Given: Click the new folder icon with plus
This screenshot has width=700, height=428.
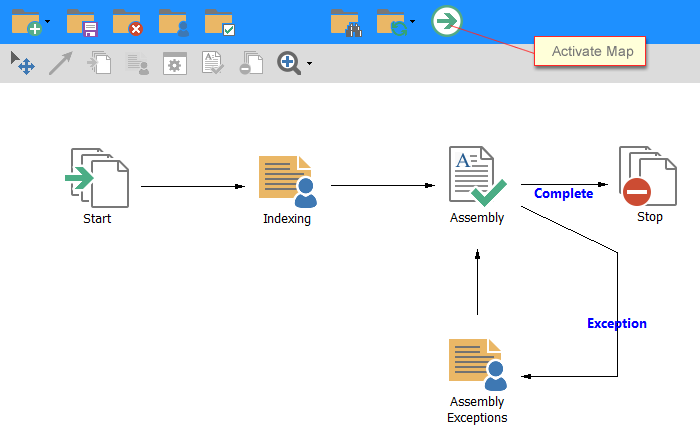Looking at the screenshot, I should (25, 23).
